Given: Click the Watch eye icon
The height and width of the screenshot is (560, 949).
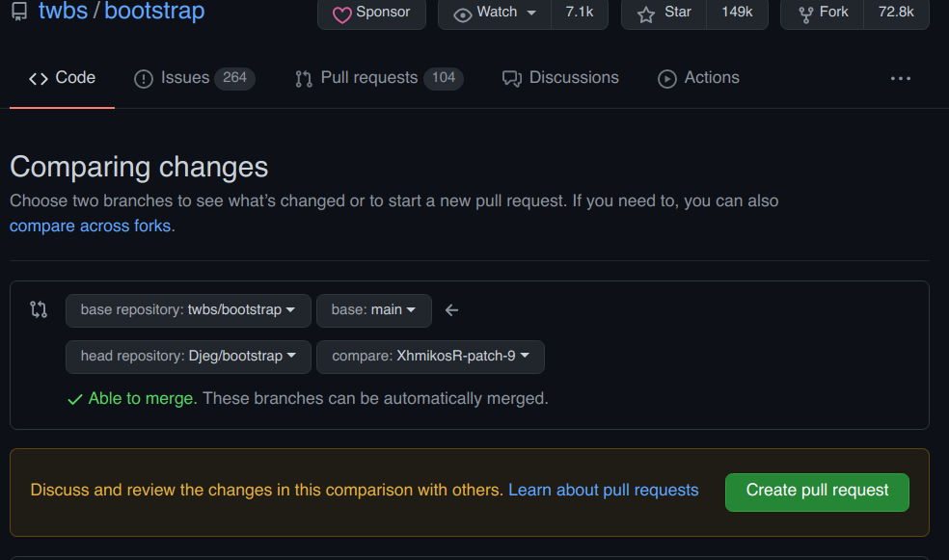Looking at the screenshot, I should pos(462,15).
